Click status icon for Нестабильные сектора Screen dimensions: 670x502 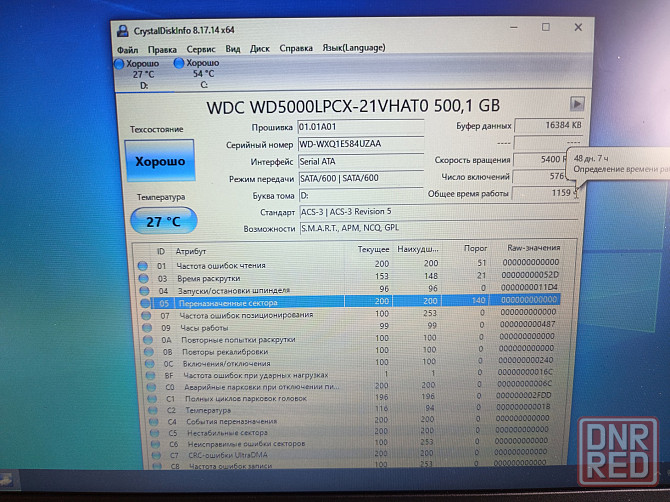155,433
